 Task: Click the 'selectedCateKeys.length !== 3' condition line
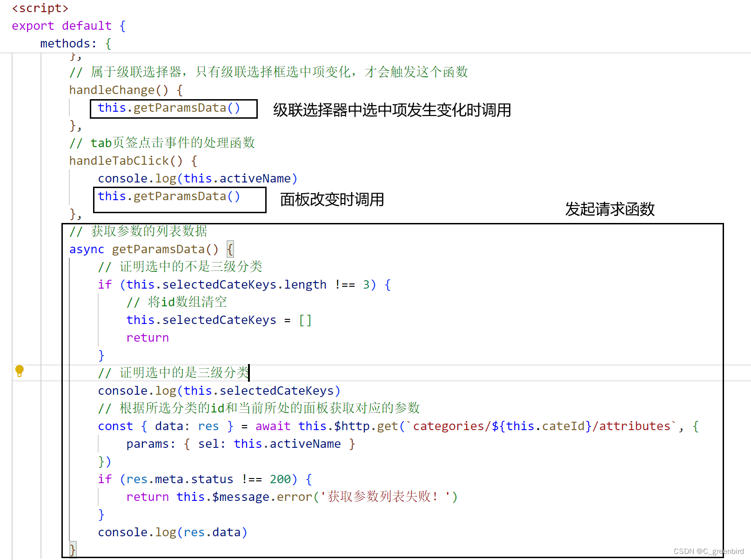[244, 284]
